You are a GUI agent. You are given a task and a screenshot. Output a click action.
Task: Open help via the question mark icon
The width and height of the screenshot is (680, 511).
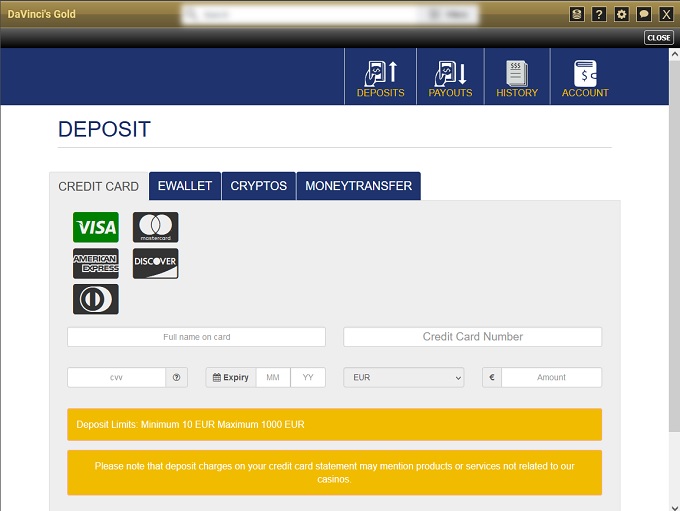(x=599, y=14)
